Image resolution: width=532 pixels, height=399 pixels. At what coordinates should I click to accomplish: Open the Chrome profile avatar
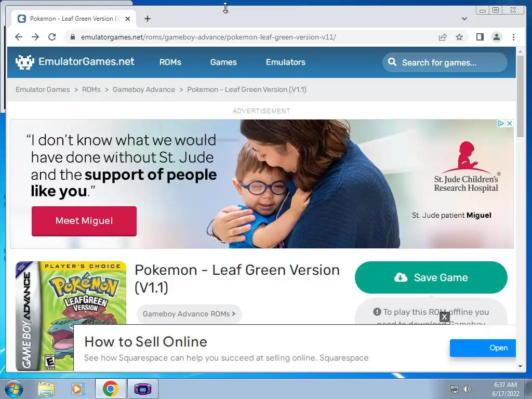click(x=496, y=37)
